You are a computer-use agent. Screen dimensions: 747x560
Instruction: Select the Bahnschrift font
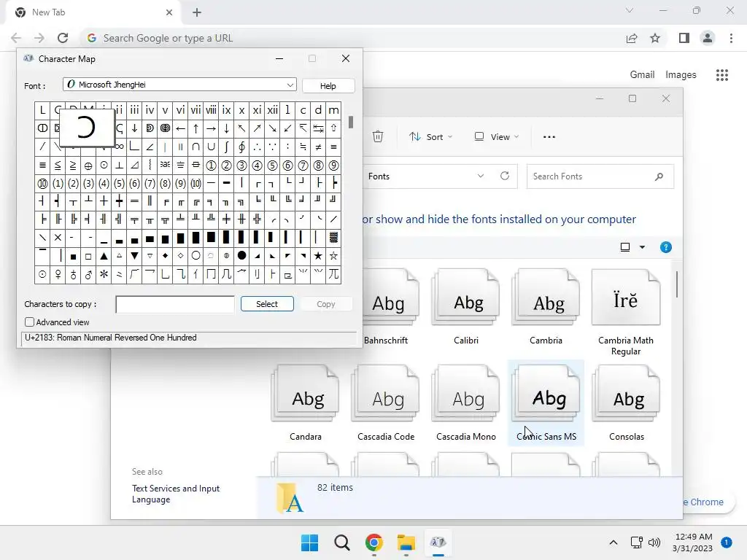(x=386, y=307)
